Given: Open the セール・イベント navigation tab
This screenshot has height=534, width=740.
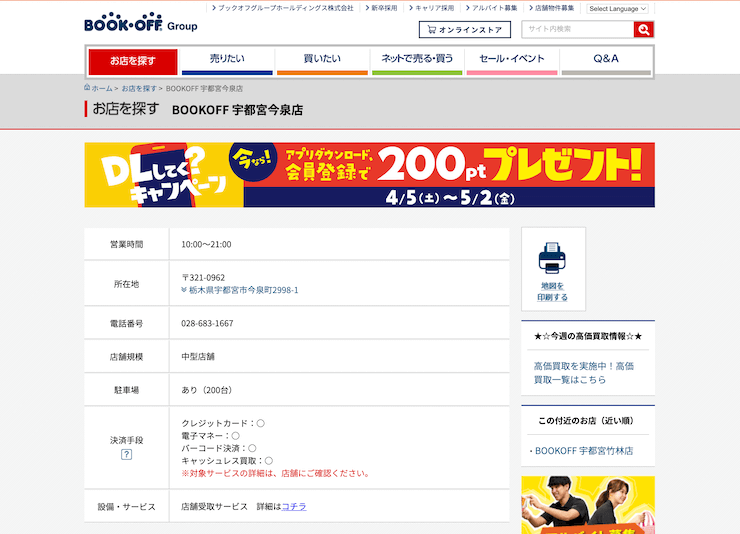Looking at the screenshot, I should 512,61.
